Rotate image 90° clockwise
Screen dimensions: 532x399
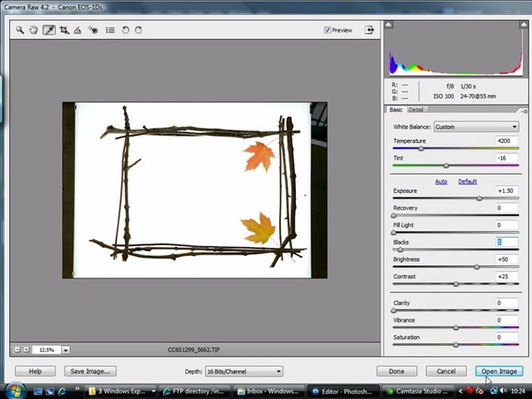[x=139, y=30]
